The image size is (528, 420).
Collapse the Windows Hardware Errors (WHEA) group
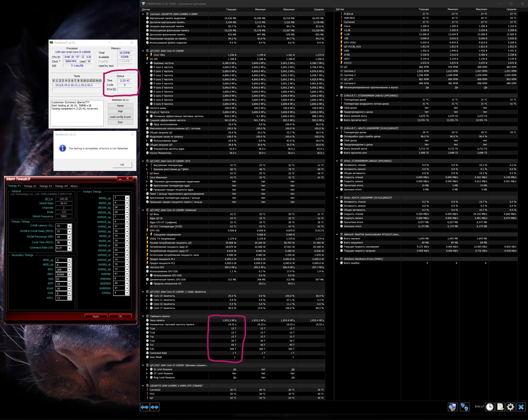(x=337, y=259)
